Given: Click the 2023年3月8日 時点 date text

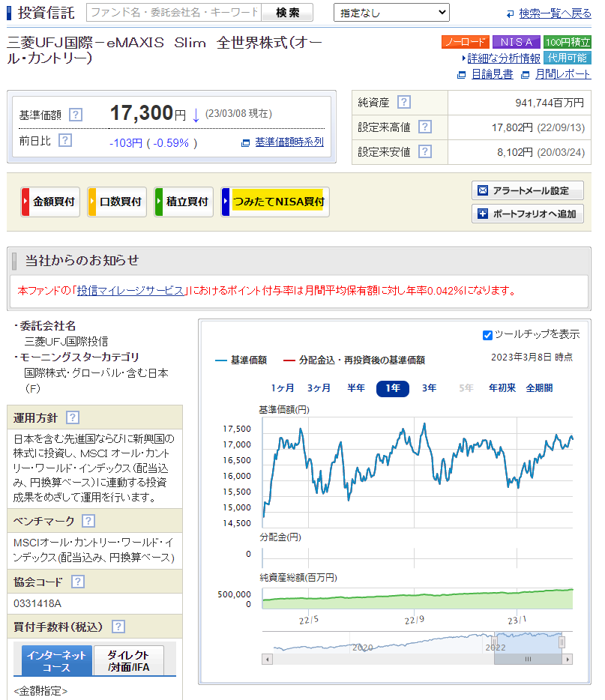Looking at the screenshot, I should (532, 357).
